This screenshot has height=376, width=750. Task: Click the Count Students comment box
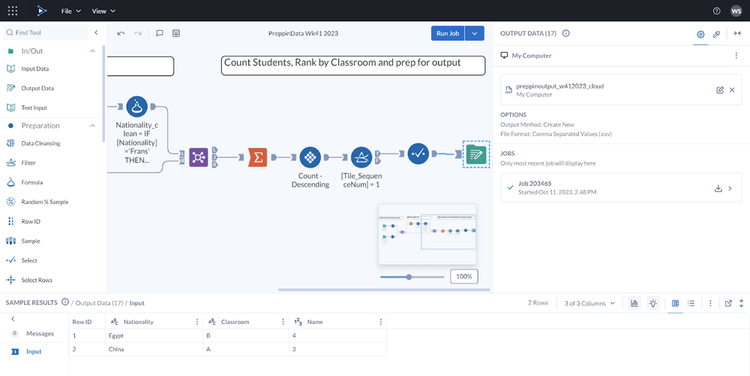353,66
